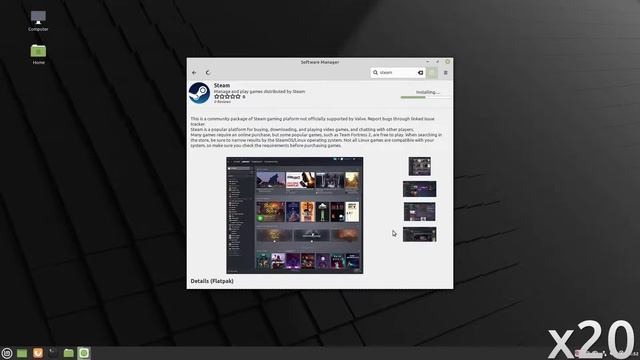Image resolution: width=640 pixels, height=360 pixels.
Task: Close the Software Manager window
Action: click(447, 62)
